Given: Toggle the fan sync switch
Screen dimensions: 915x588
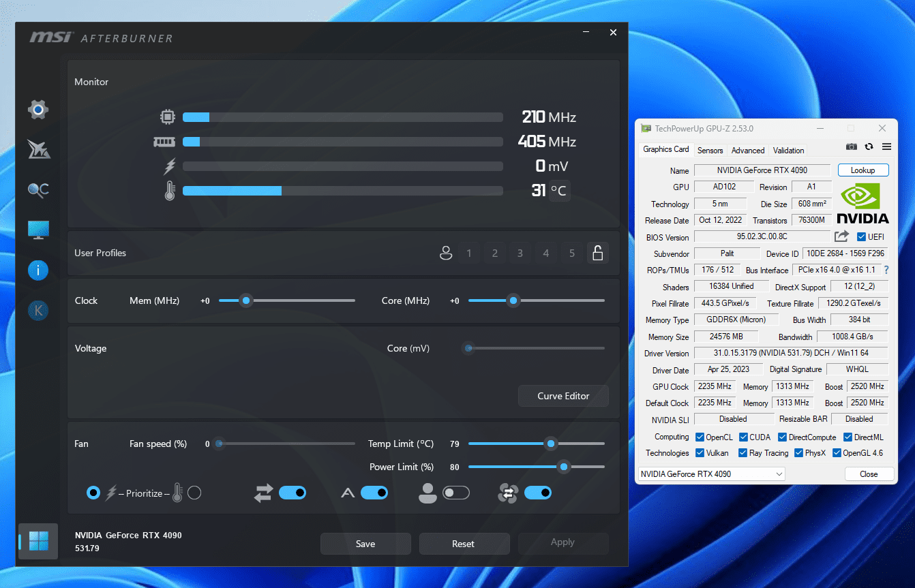Looking at the screenshot, I should [x=538, y=493].
